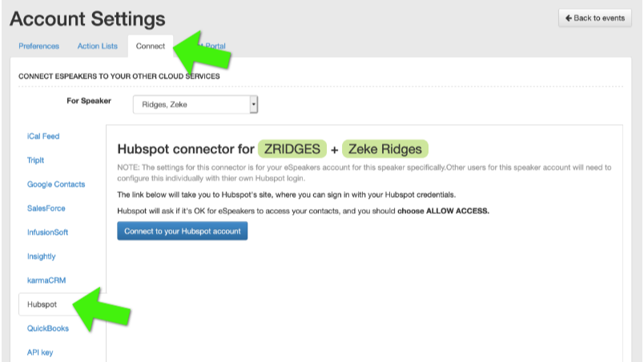644x362 pixels.
Task: Open karmaCRM connector
Action: point(45,280)
